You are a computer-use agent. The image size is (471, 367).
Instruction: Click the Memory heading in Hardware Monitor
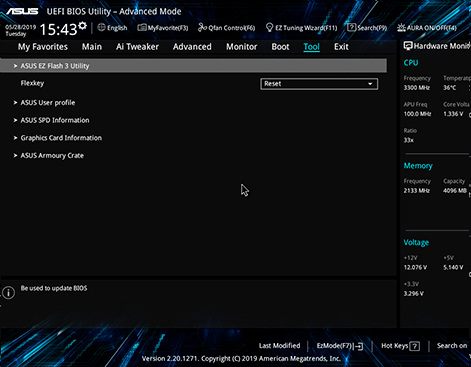(418, 166)
